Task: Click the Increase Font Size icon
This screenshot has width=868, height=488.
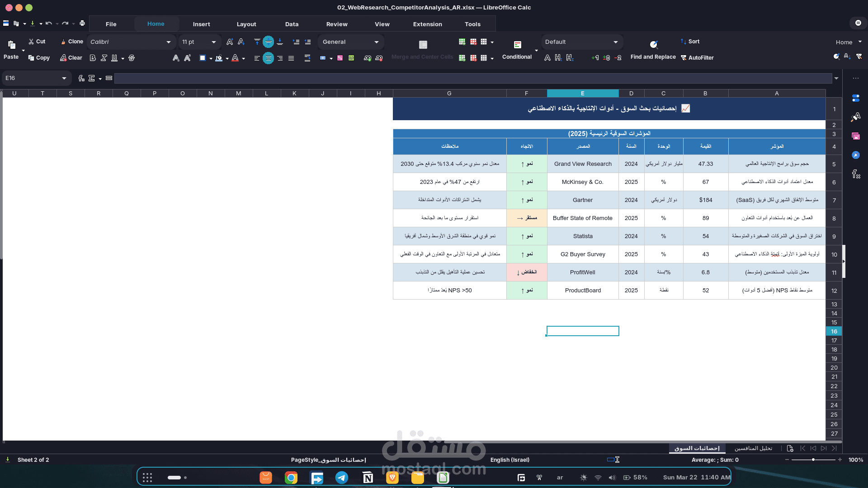Action: pos(230,42)
